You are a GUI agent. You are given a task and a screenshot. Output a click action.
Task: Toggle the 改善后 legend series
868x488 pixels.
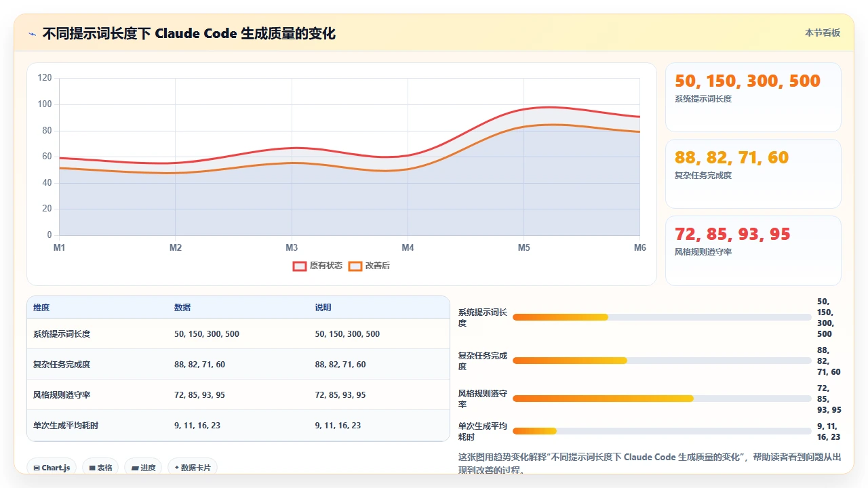369,266
